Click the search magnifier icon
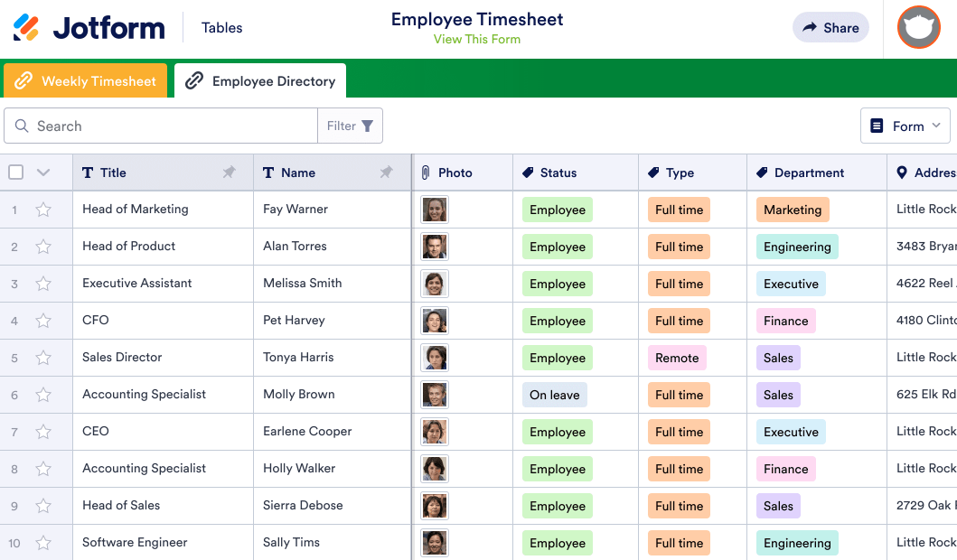The width and height of the screenshot is (957, 560). [x=23, y=126]
